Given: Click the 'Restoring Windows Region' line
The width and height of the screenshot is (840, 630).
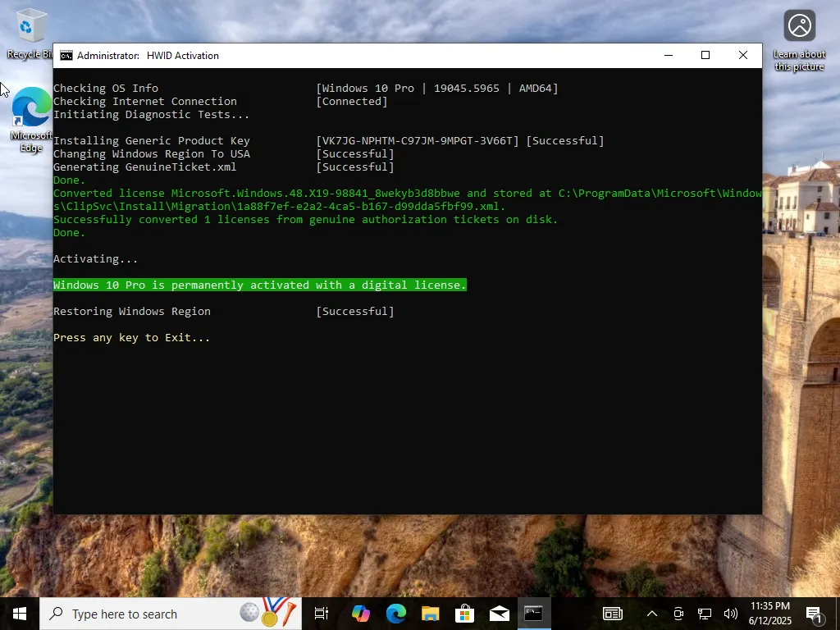Looking at the screenshot, I should (132, 311).
